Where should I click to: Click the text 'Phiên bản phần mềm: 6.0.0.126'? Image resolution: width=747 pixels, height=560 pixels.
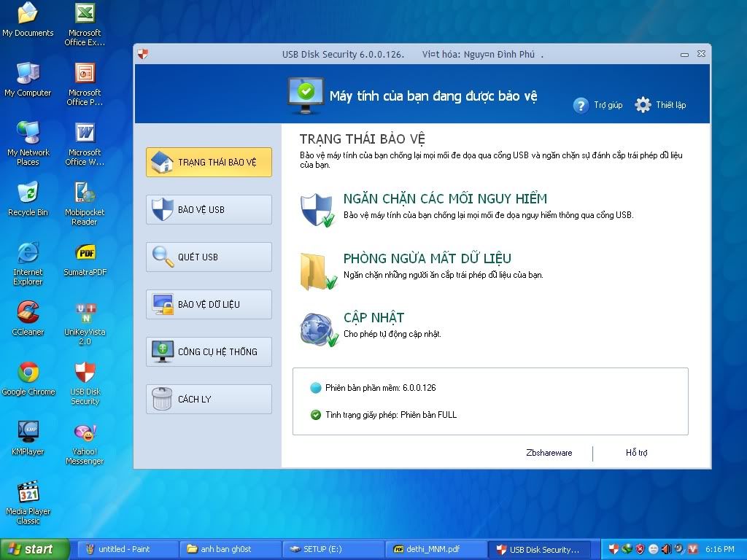tap(381, 388)
